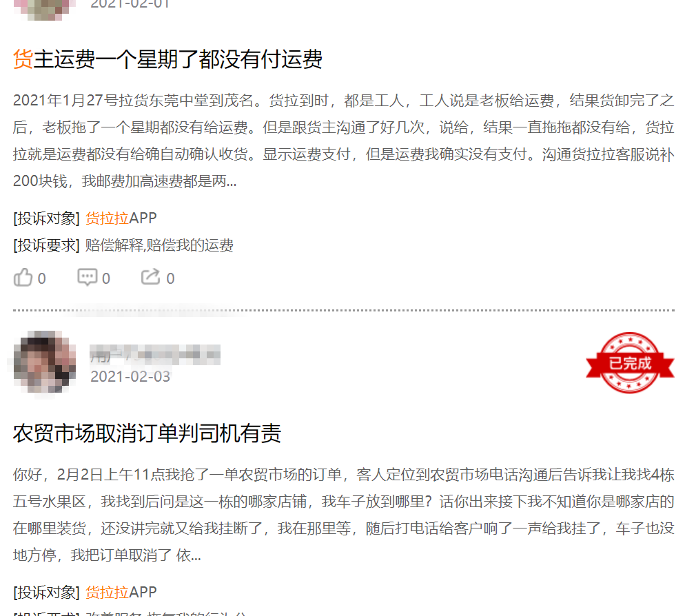The height and width of the screenshot is (616, 685).
Task: Click the like count showing 0
Action: click(43, 278)
